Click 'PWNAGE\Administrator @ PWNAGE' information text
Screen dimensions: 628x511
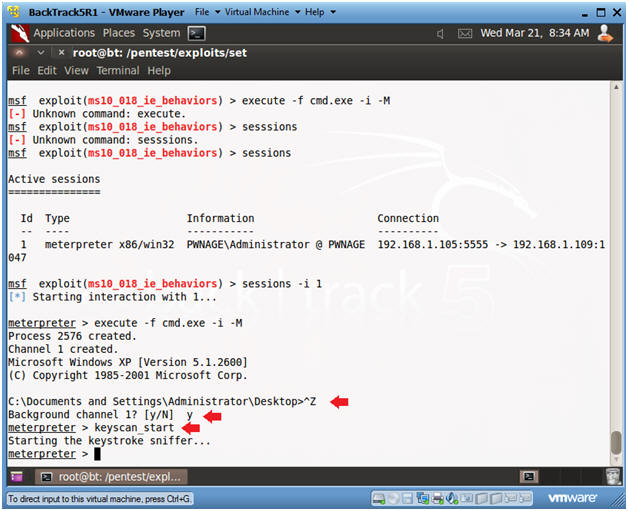pos(276,244)
